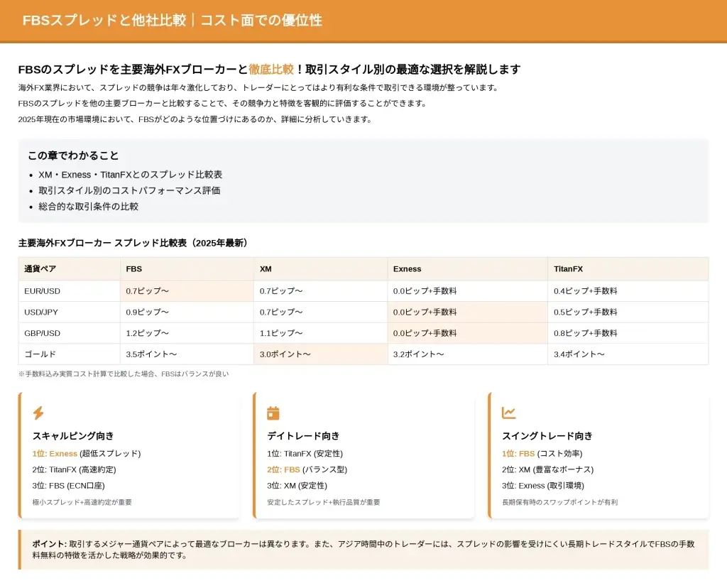Click the 1位: Exness ranking in scalping card
The image size is (727, 588).
pyautogui.click(x=55, y=454)
